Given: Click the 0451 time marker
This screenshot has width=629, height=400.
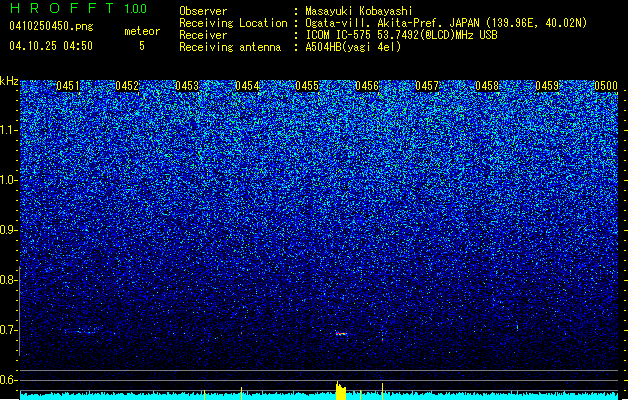Looking at the screenshot, I should click(68, 86).
